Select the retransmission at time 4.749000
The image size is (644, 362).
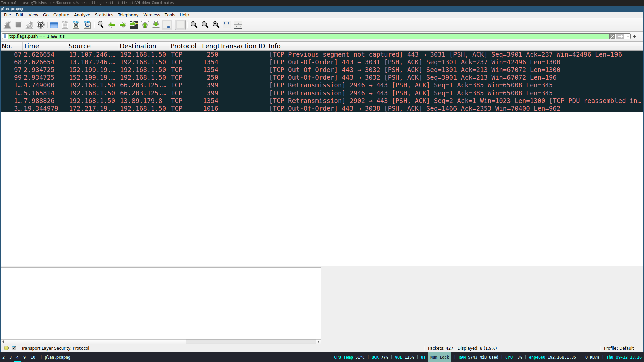click(322, 85)
